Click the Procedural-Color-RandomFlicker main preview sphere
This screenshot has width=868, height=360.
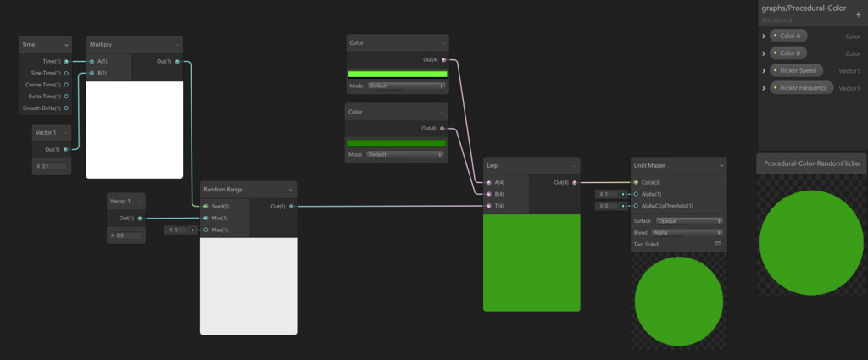(x=811, y=243)
